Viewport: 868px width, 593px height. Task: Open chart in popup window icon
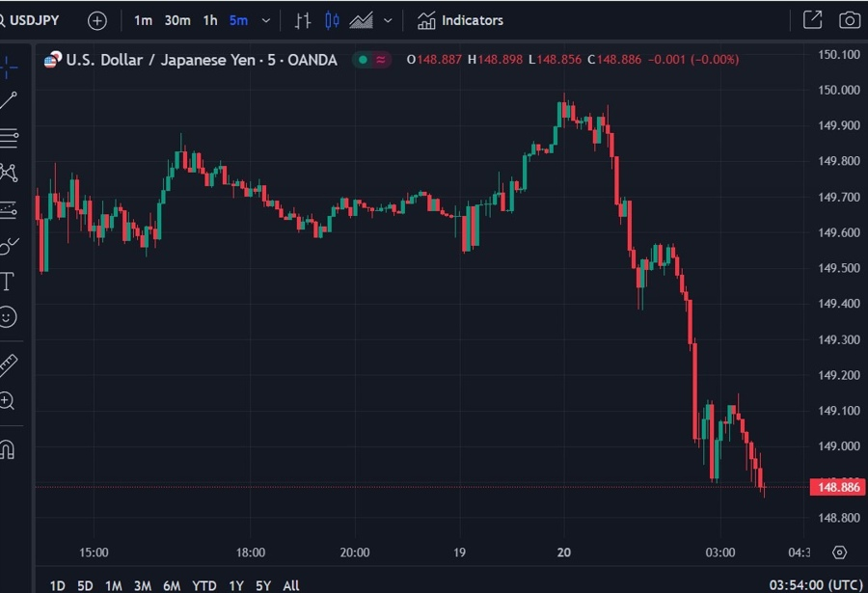[x=812, y=20]
